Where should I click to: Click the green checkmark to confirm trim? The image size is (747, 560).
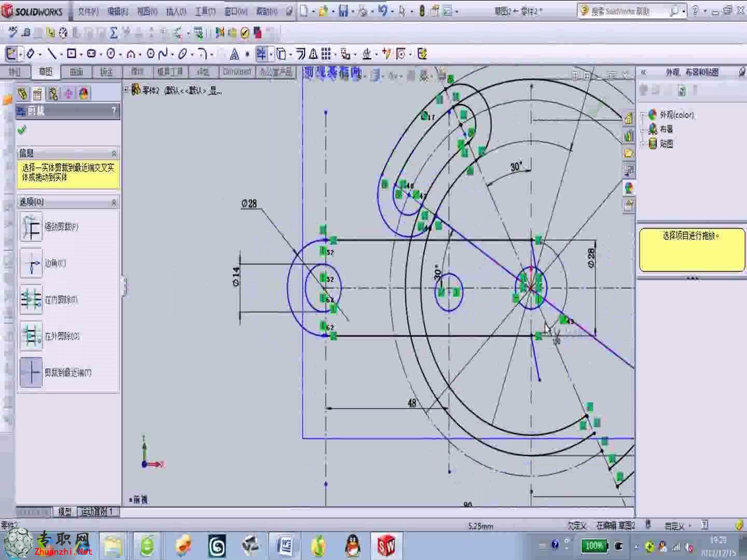pyautogui.click(x=22, y=130)
